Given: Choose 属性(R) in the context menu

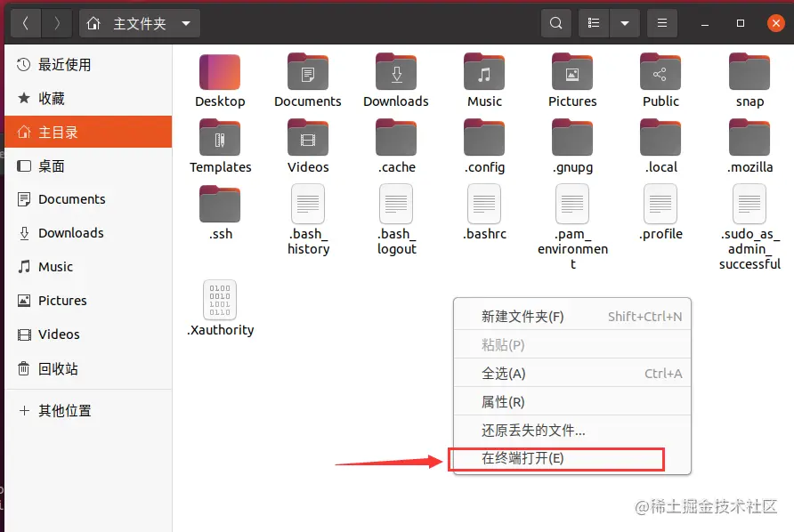Looking at the screenshot, I should 572,401.
